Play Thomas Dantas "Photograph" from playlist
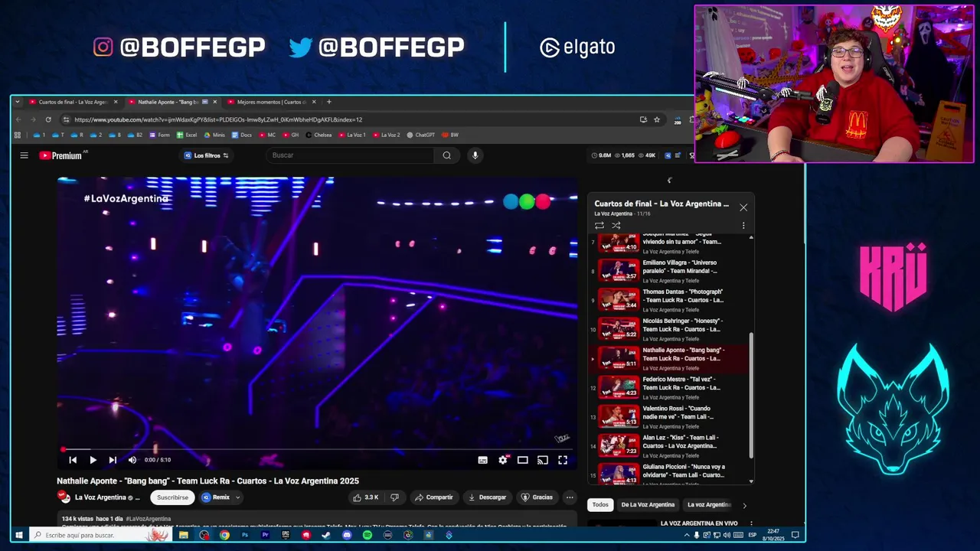The image size is (980, 551). coord(669,300)
